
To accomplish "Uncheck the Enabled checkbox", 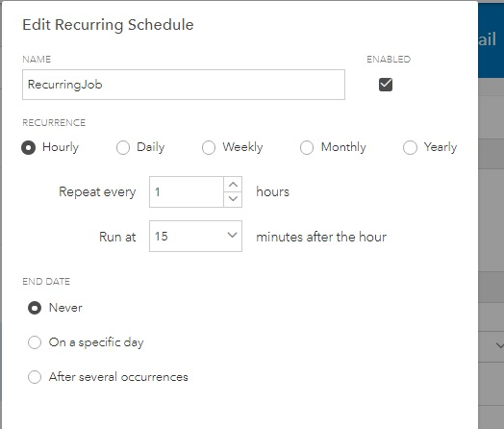I will coord(386,85).
